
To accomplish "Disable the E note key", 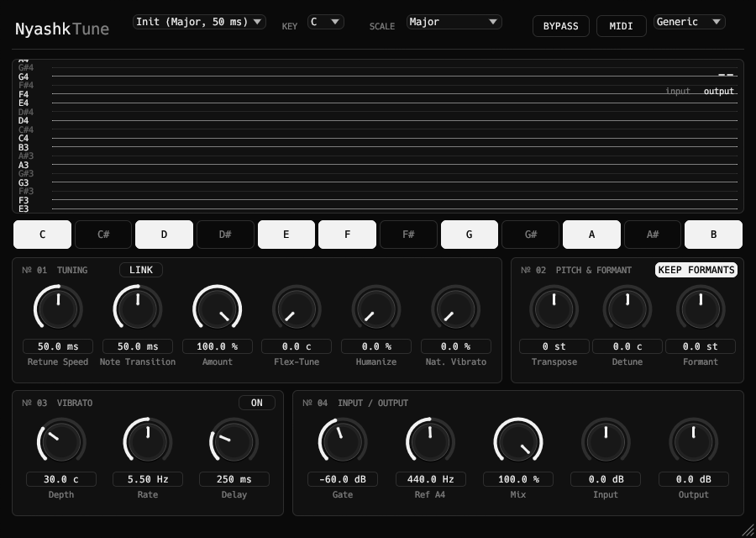I will [x=286, y=235].
